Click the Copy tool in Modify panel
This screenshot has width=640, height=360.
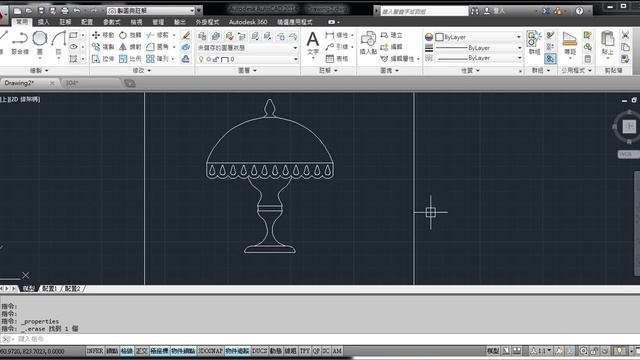point(103,47)
